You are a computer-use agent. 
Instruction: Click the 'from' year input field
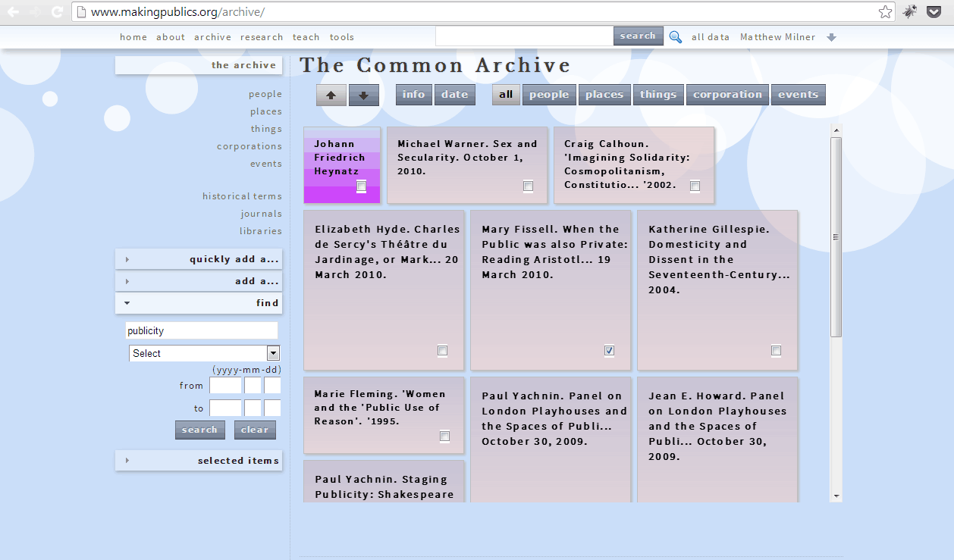coord(225,386)
